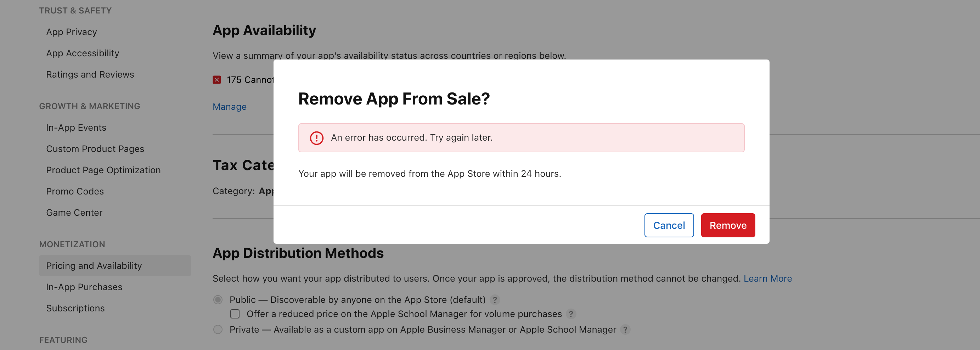Open Ratings and Reviews page
980x350 pixels.
pos(90,74)
